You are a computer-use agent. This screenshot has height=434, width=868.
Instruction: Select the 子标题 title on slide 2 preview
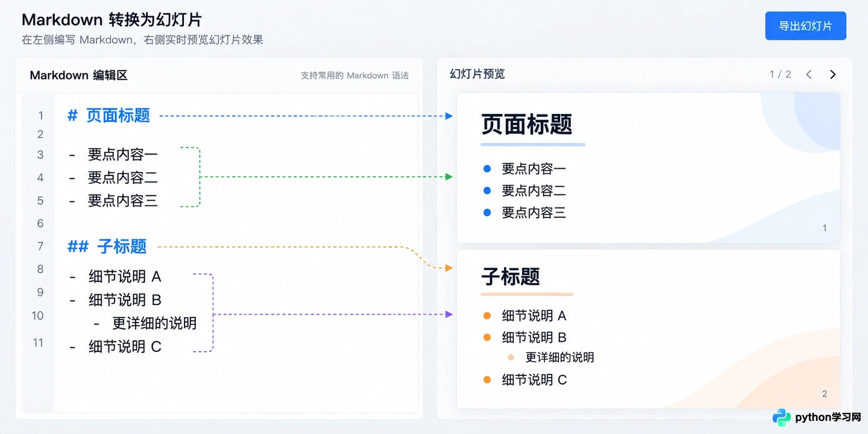[511, 277]
